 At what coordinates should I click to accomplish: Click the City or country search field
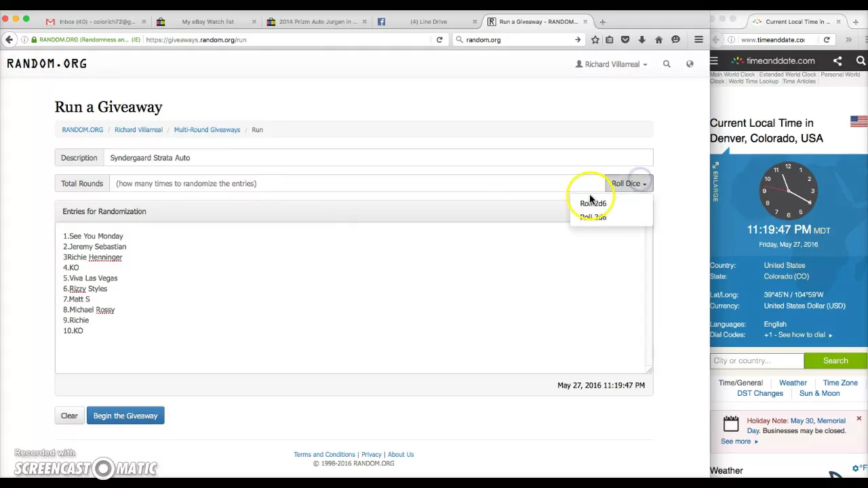tap(757, 361)
